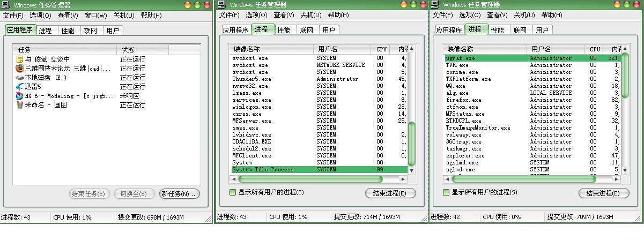Click title bar icon of middle Task Manager window

(x=221, y=5)
